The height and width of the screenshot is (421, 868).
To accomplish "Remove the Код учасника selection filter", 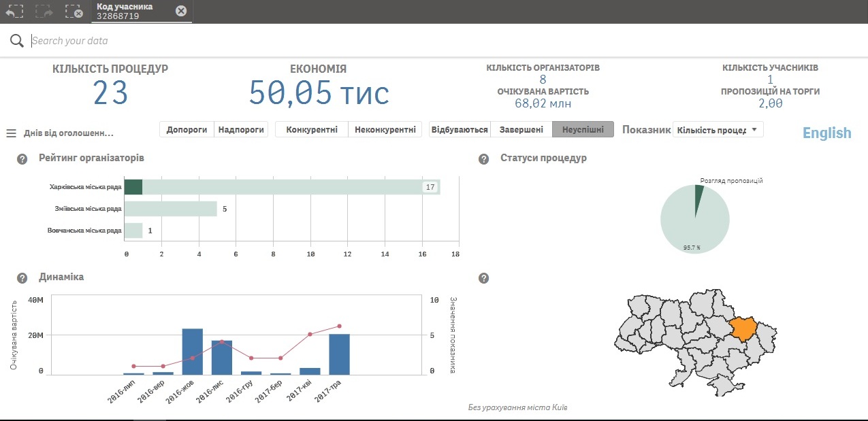I will pyautogui.click(x=180, y=11).
